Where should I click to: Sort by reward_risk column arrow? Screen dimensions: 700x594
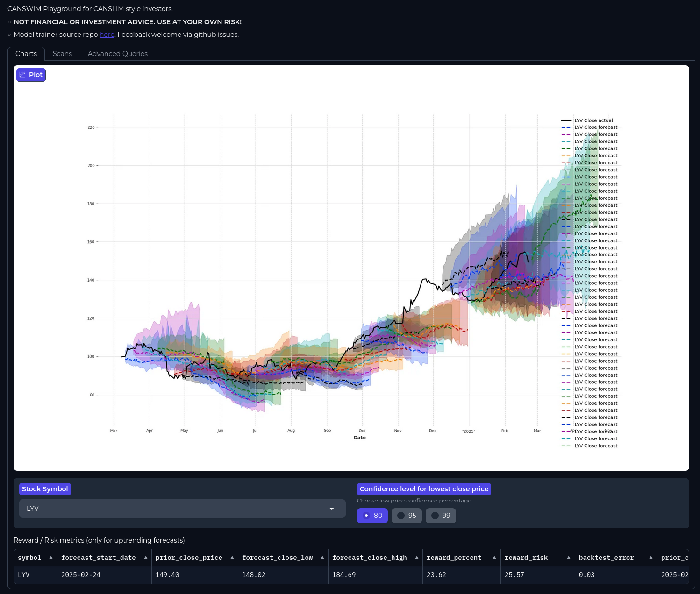569,558
